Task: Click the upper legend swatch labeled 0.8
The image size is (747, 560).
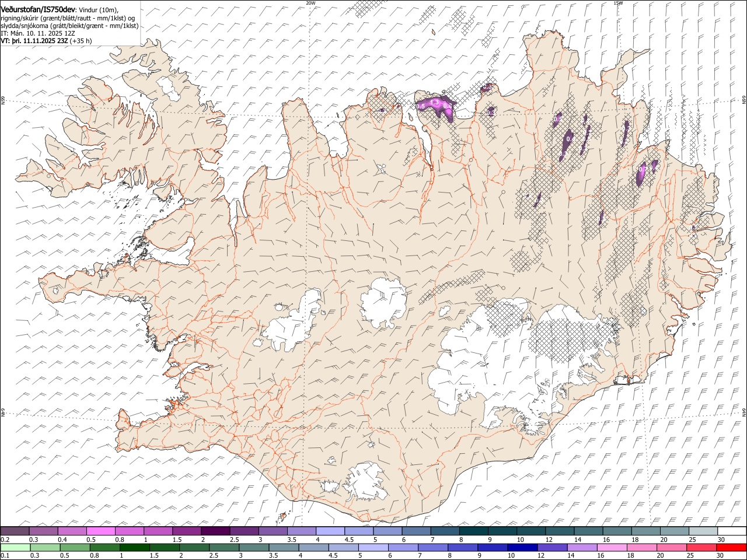Action: point(129,531)
